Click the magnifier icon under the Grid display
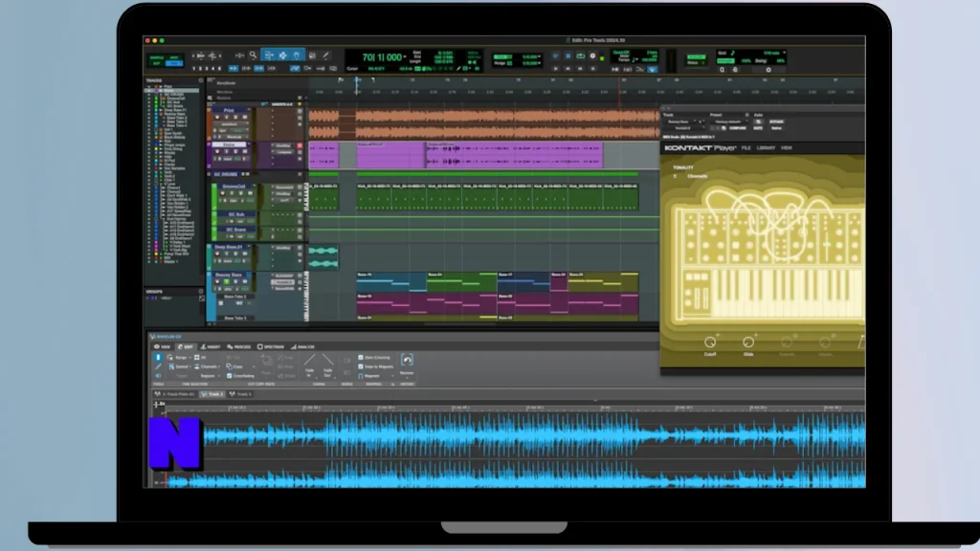Viewport: 980px width, 551px height. (x=723, y=69)
